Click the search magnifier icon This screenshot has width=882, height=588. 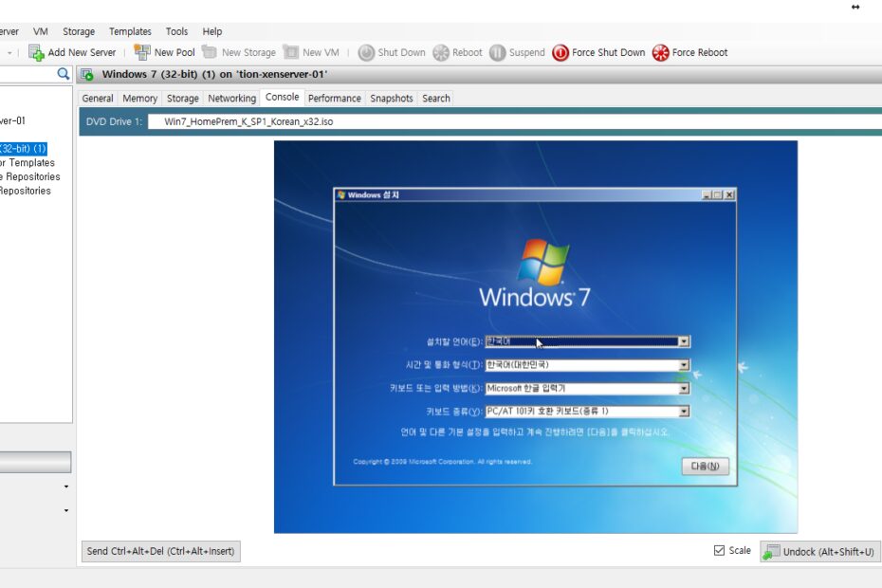(x=64, y=74)
